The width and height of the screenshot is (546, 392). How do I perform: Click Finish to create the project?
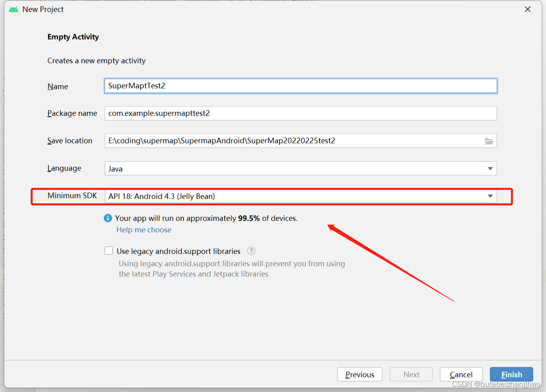511,374
